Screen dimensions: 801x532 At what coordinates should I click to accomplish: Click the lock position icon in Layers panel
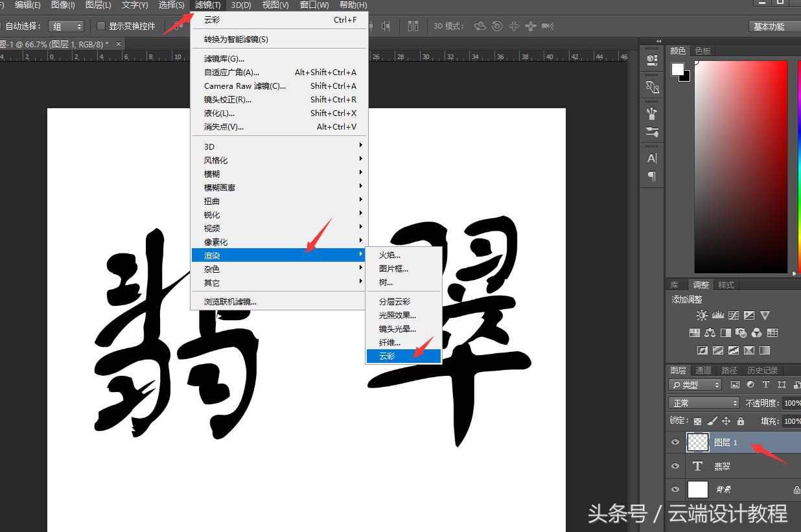(726, 421)
